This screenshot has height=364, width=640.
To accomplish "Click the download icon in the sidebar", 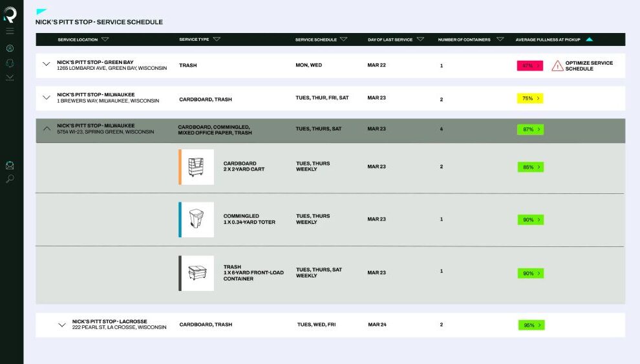I will (x=10, y=77).
